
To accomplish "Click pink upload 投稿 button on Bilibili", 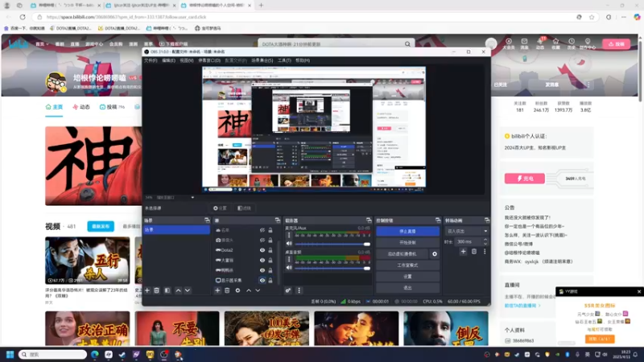I will point(616,44).
